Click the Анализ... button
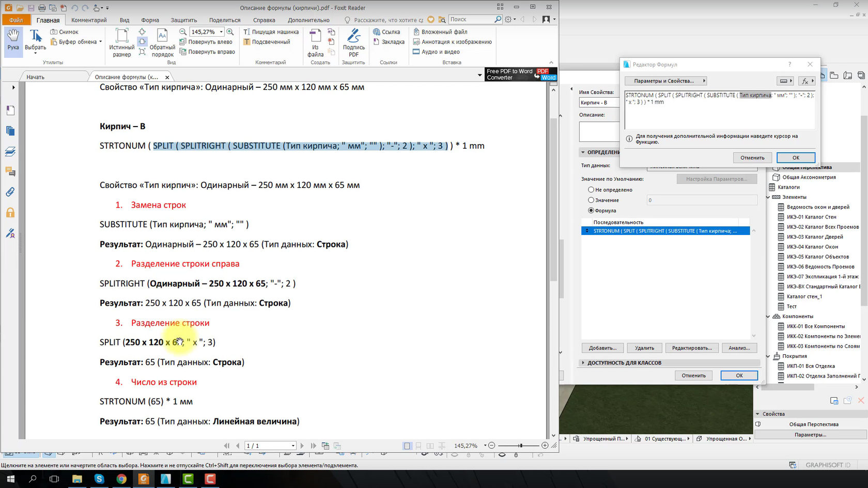Image resolution: width=868 pixels, height=488 pixels. pos(739,348)
